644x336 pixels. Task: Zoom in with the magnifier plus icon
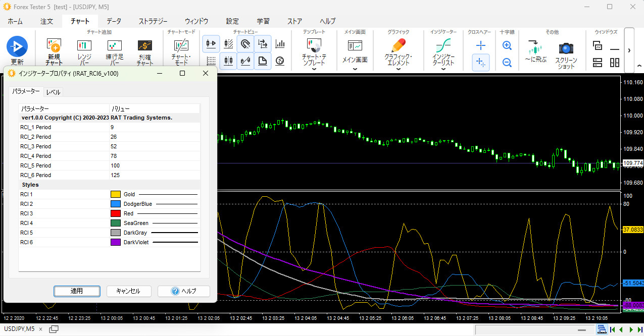pyautogui.click(x=507, y=46)
